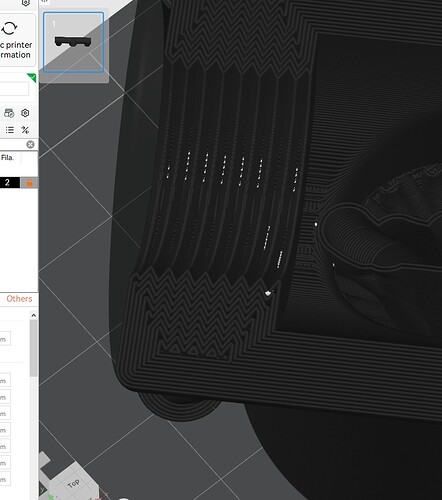442x500 pixels.
Task: Click the Fila. column header
Action: tap(7, 158)
